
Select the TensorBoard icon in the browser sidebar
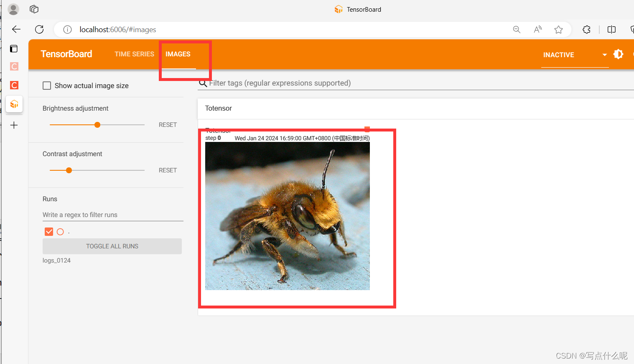coord(14,104)
